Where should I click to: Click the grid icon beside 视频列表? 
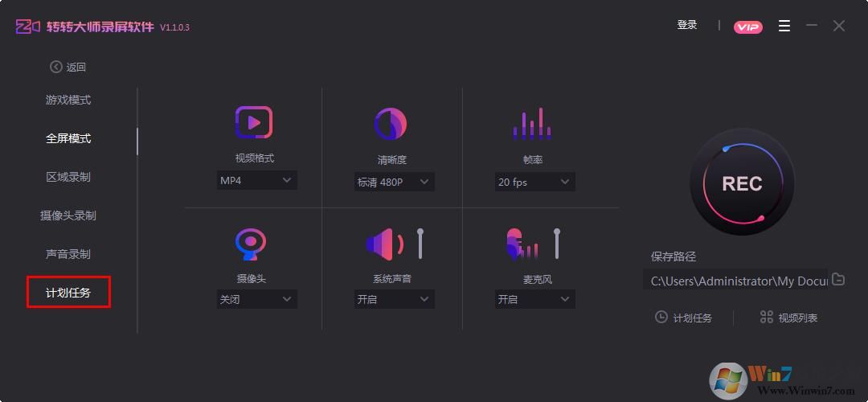(766, 318)
